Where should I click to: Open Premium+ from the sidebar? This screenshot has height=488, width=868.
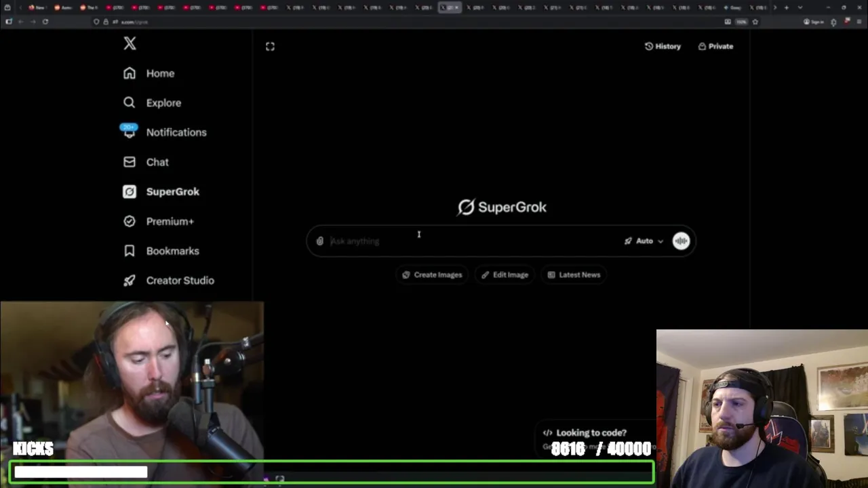[158, 222]
